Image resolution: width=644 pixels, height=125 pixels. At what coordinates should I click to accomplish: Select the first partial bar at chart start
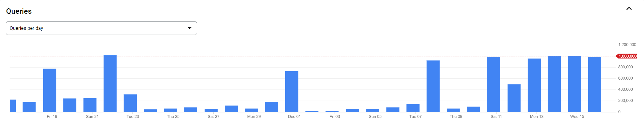pos(13,106)
